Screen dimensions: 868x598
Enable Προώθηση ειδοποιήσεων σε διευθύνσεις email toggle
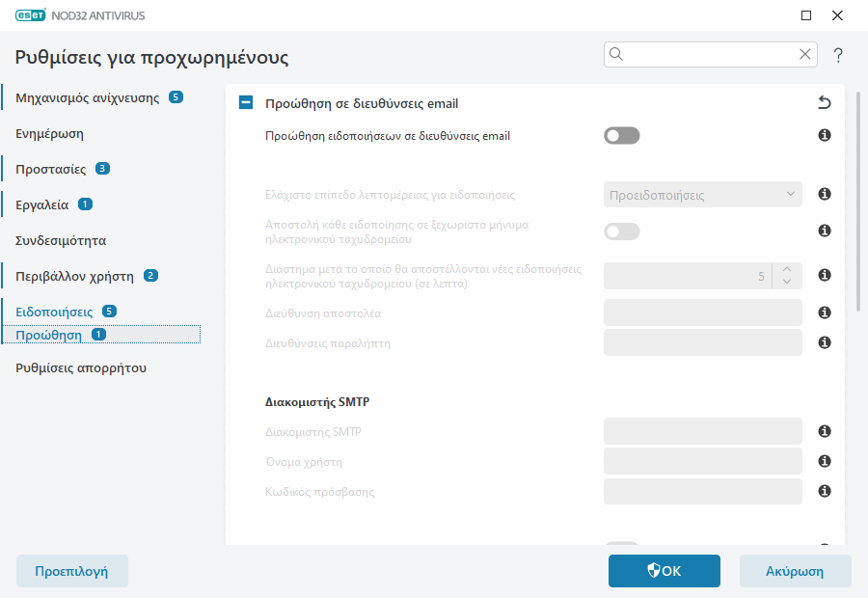click(x=622, y=136)
